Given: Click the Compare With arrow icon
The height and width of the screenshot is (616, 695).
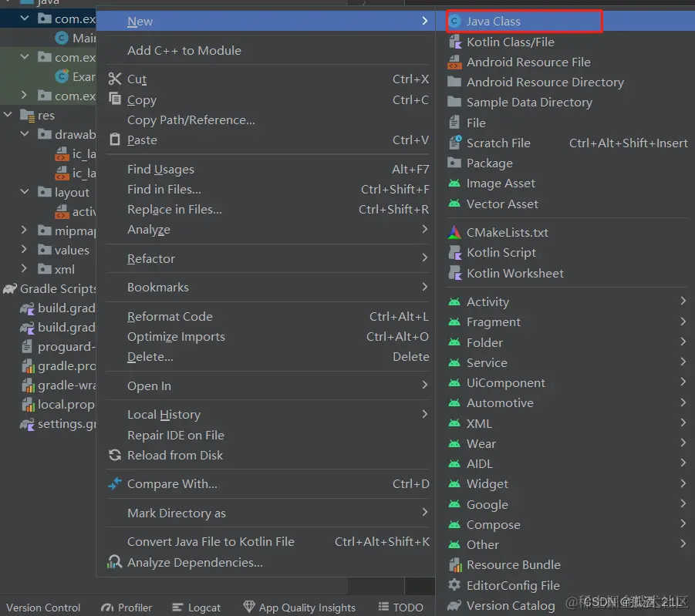Looking at the screenshot, I should 115,483.
